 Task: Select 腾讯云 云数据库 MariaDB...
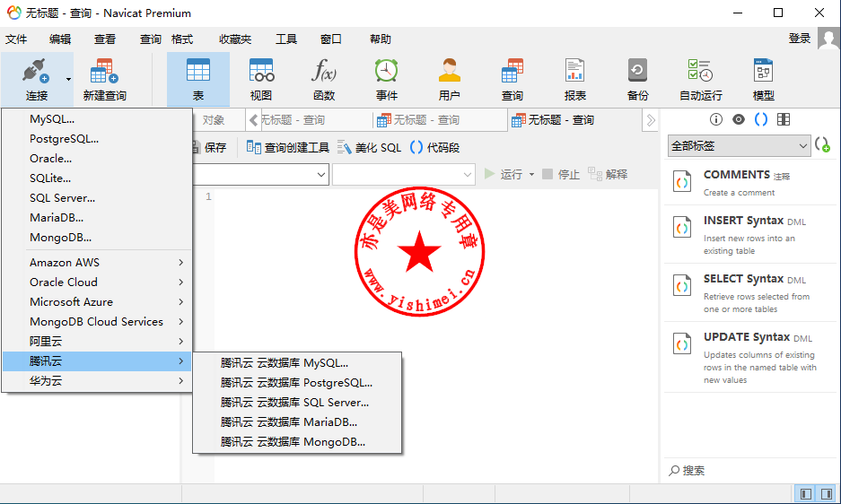pyautogui.click(x=297, y=422)
